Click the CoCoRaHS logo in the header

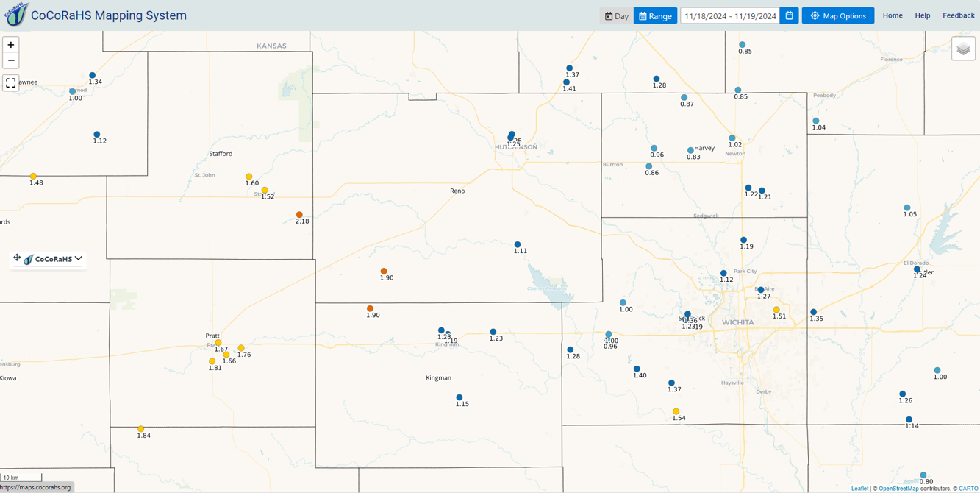(15, 15)
